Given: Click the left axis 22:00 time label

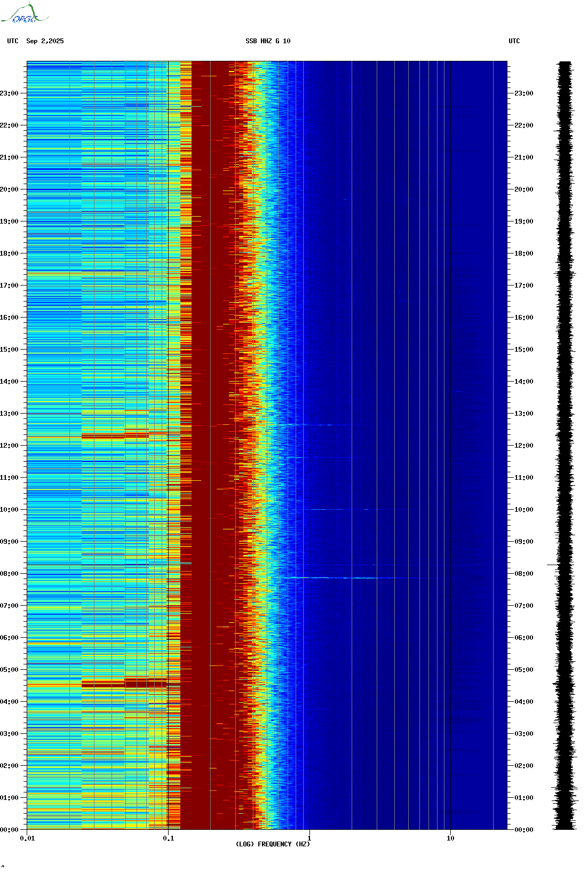Looking at the screenshot, I should click(9, 125).
